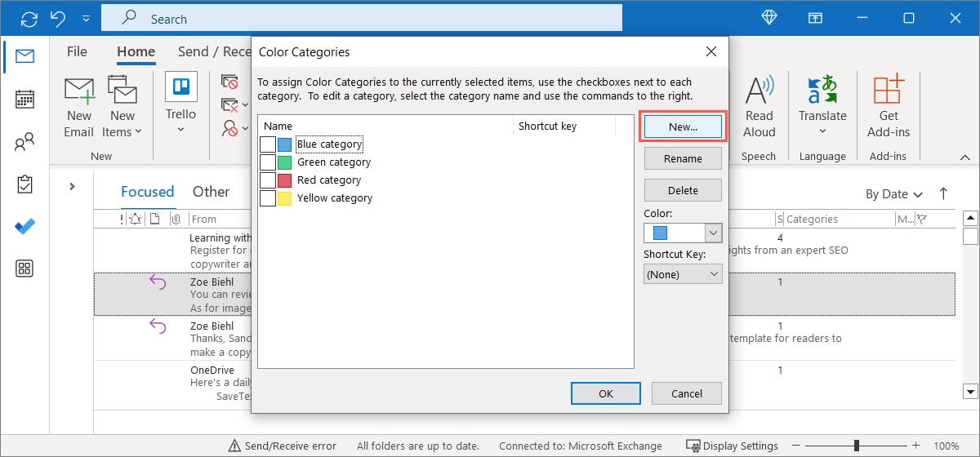This screenshot has height=457, width=980.
Task: Click the New Email ribbon button
Action: pyautogui.click(x=79, y=107)
